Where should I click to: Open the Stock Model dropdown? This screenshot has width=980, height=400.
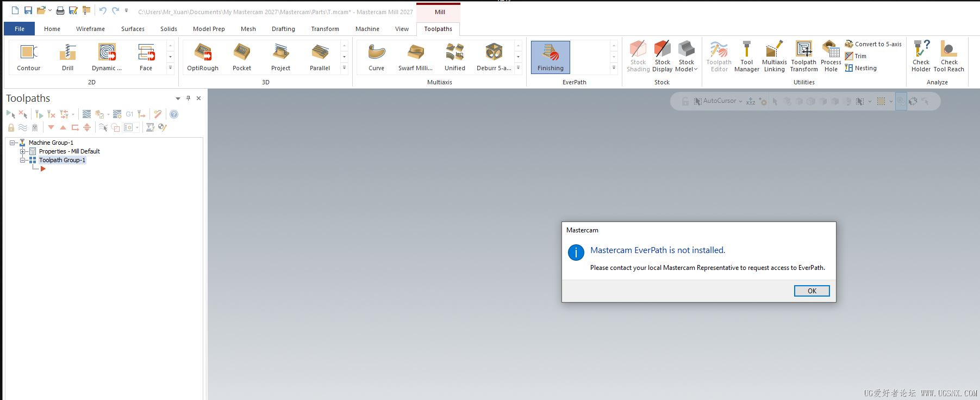(686, 57)
